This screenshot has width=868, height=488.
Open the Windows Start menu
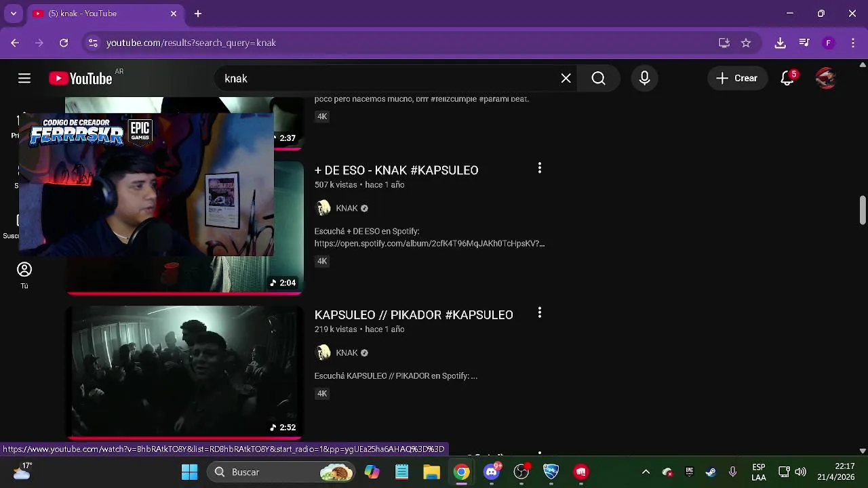pyautogui.click(x=190, y=472)
